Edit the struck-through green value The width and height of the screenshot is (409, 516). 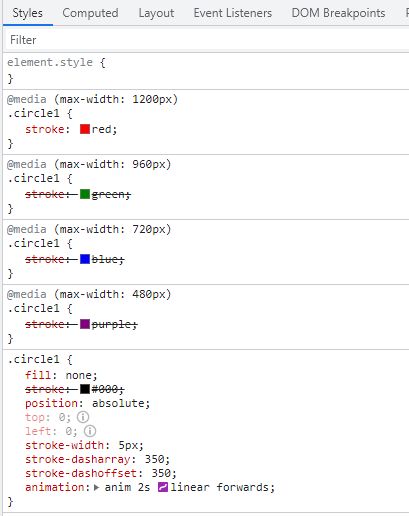click(x=108, y=194)
